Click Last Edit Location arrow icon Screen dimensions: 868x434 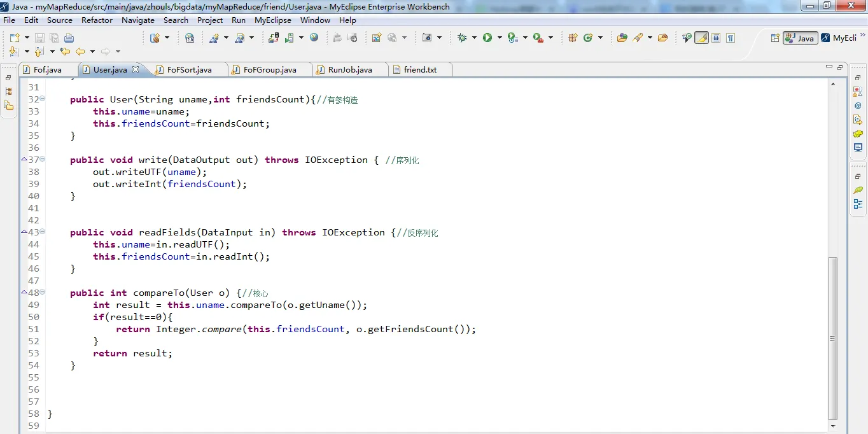(65, 52)
